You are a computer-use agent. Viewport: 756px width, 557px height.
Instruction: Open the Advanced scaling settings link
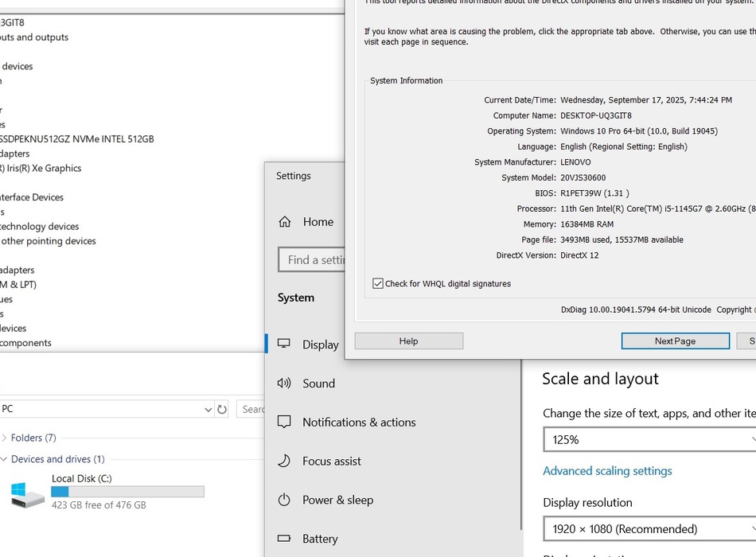click(607, 471)
